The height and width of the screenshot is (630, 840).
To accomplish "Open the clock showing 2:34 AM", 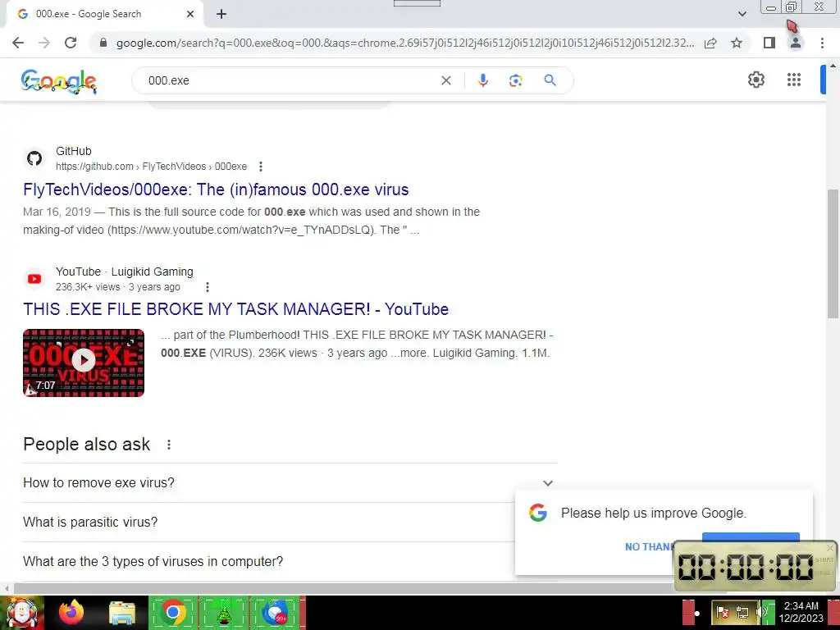I will (801, 612).
